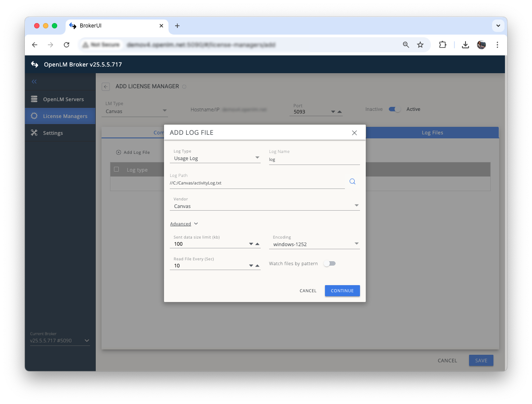Click the CONTINUE button
The width and height of the screenshot is (532, 404).
pyautogui.click(x=342, y=290)
